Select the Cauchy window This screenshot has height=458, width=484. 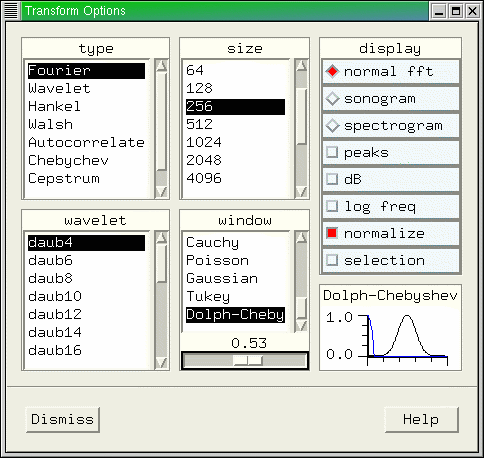tap(235, 243)
